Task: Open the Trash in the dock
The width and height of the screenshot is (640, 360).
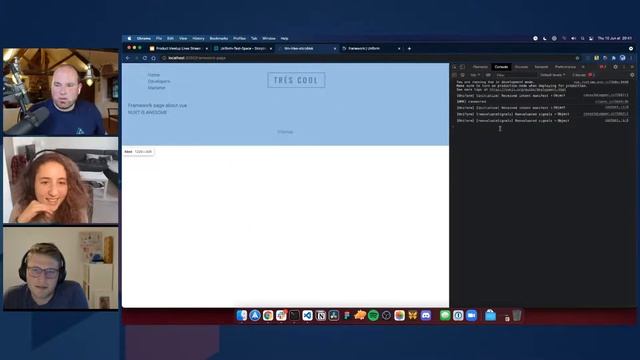Action: (x=517, y=315)
